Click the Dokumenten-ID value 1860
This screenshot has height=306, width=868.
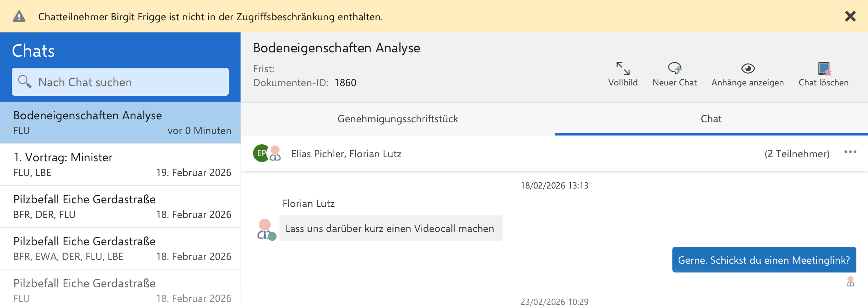tap(345, 83)
